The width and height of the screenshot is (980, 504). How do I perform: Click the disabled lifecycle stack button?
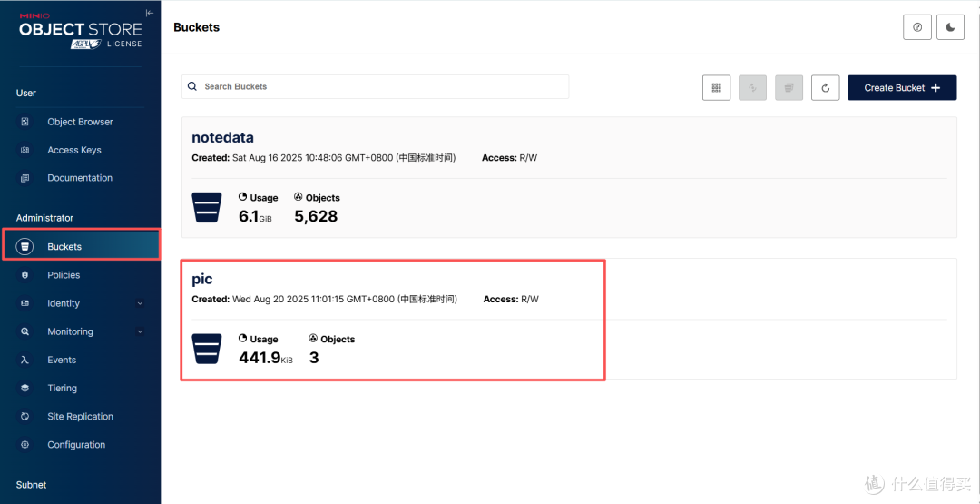pyautogui.click(x=789, y=87)
